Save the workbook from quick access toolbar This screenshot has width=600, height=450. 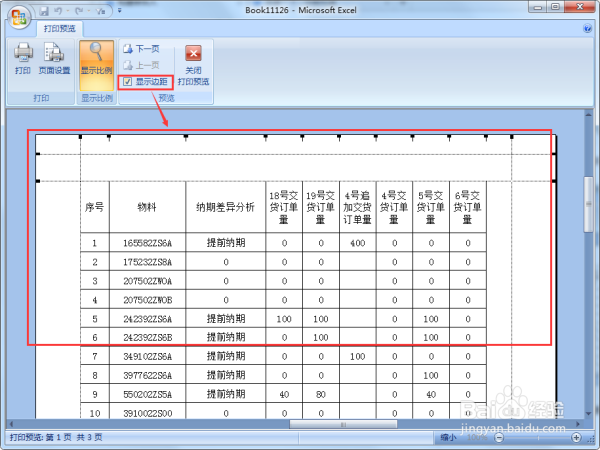click(x=44, y=11)
